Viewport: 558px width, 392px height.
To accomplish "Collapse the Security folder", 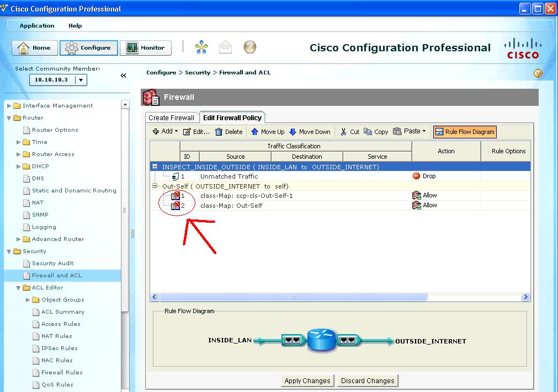I will click(9, 251).
